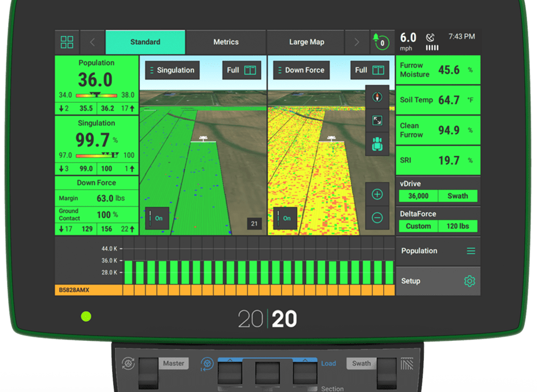Zoom out the map with minus icon
The width and height of the screenshot is (537, 392).
pos(377,218)
